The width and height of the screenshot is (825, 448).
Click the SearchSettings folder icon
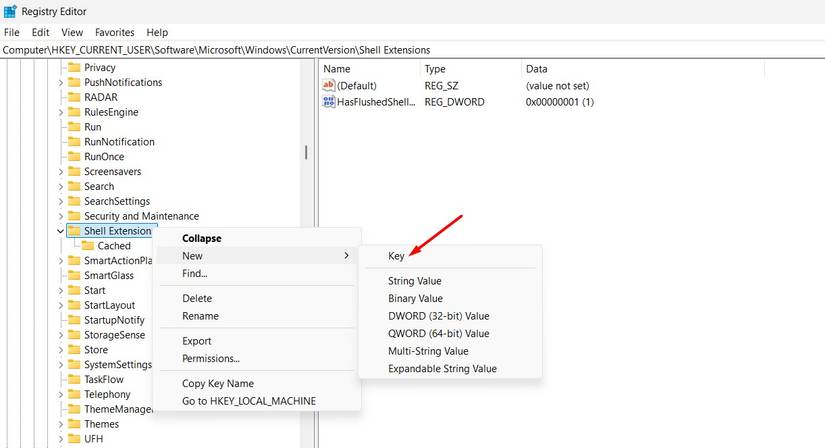coord(74,201)
